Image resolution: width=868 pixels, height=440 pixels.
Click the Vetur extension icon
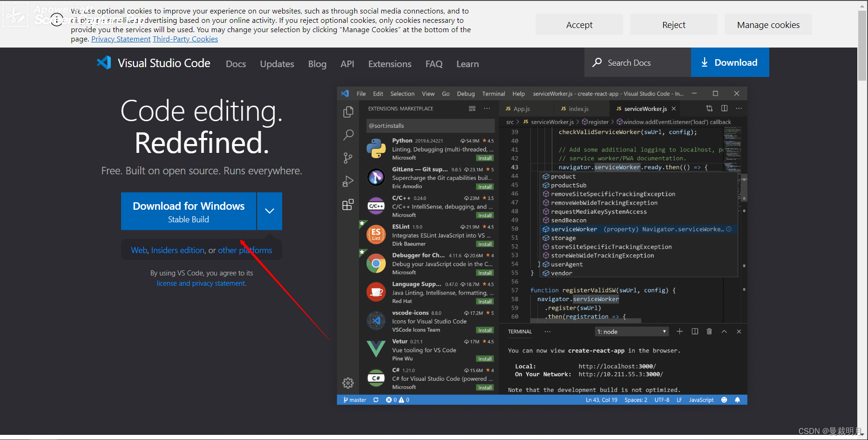pos(376,349)
